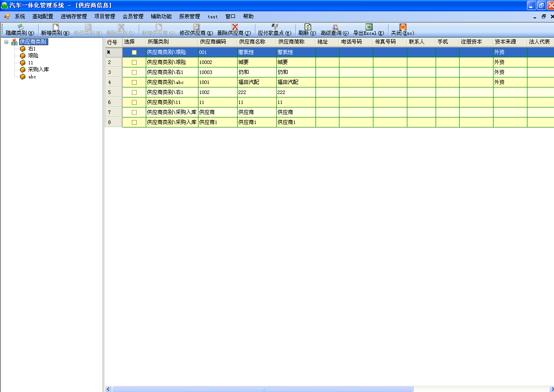
Task: Open the 基础配置 menu
Action: point(43,17)
